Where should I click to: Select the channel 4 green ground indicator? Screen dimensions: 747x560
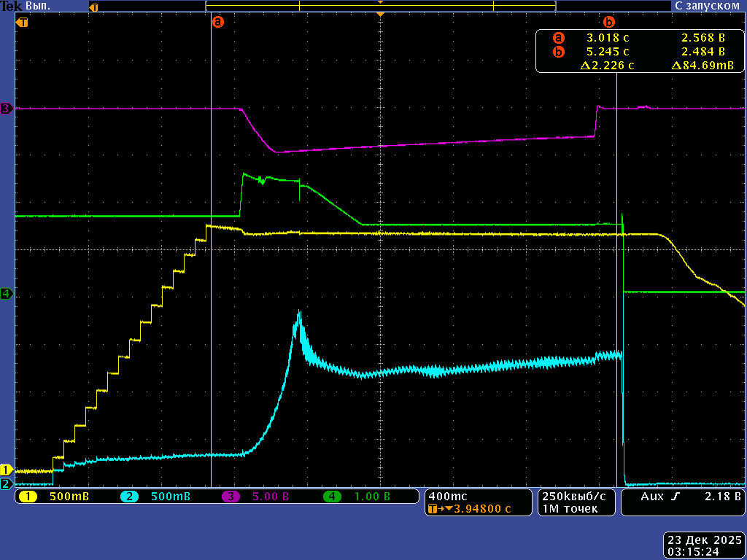tap(7, 294)
